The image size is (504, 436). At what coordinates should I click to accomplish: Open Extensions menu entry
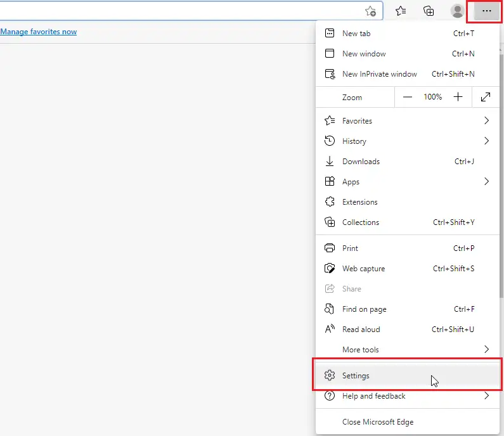pyautogui.click(x=407, y=202)
